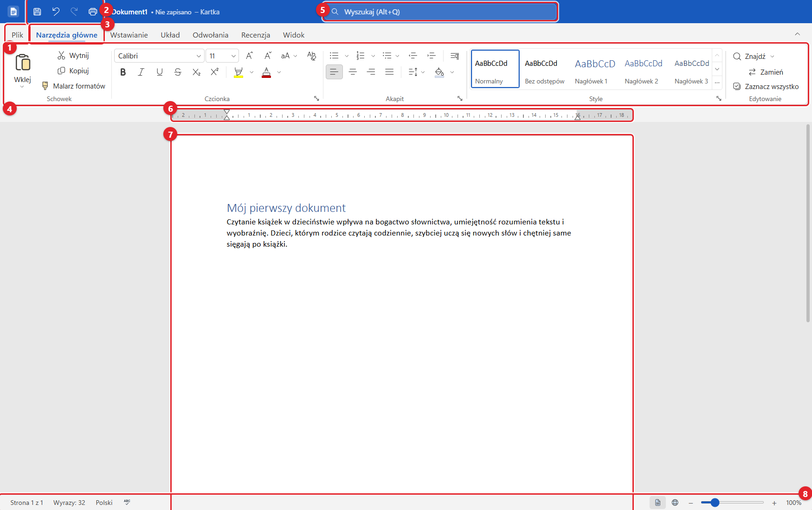Open the Plik tab
Screen dimensions: 812x510
[x=17, y=35]
